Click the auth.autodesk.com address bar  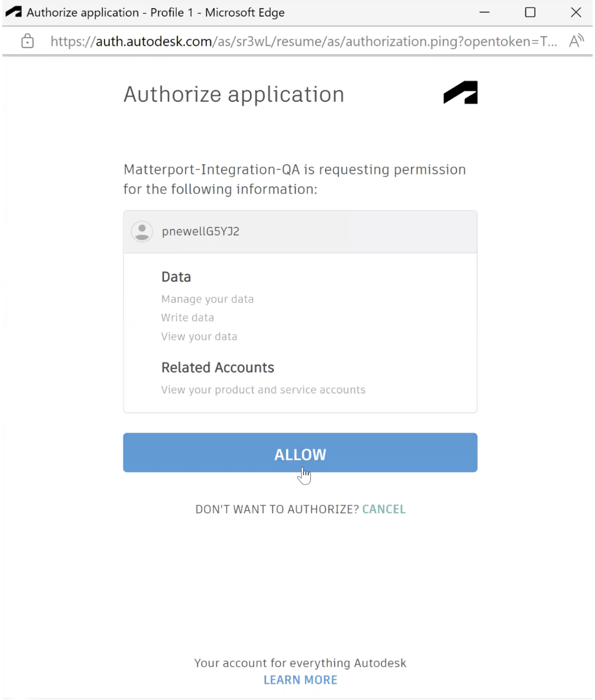coord(303,42)
